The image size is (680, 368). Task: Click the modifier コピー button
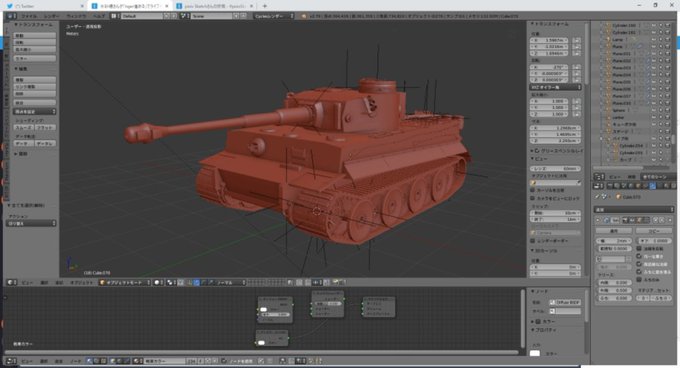(x=654, y=231)
